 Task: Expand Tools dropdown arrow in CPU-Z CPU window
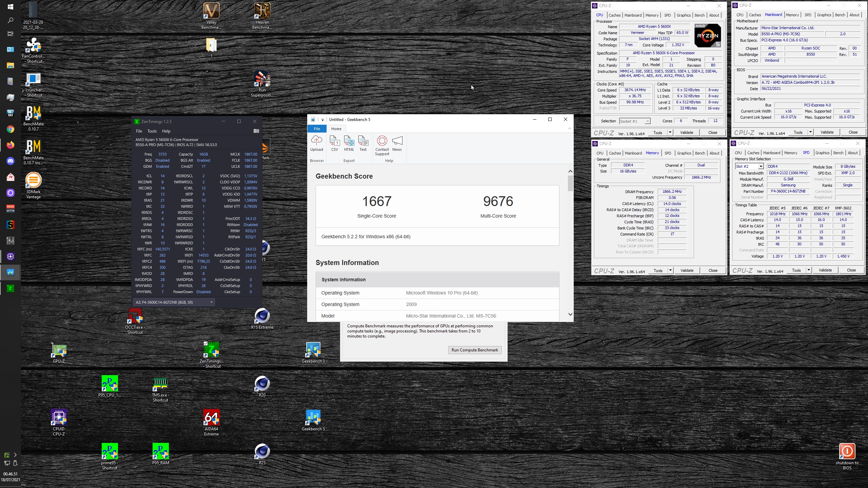[x=670, y=133]
